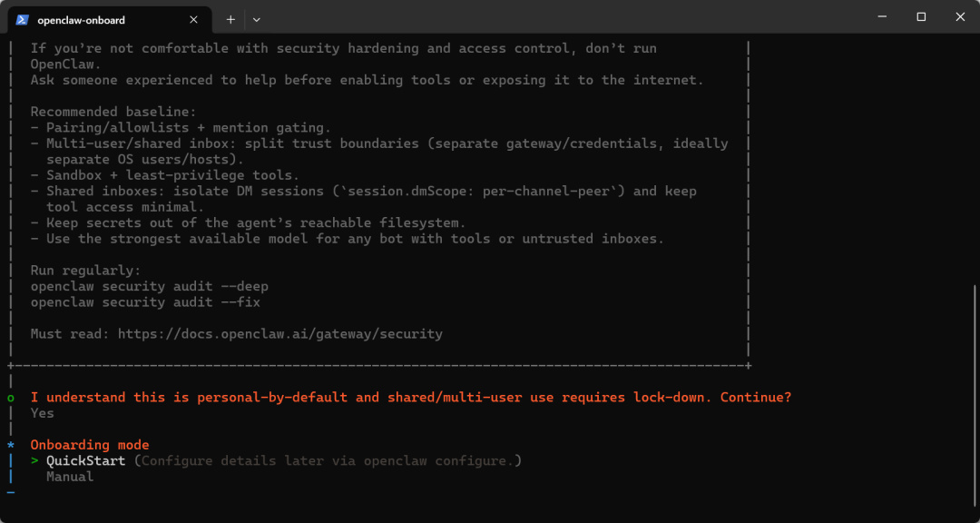Image resolution: width=980 pixels, height=523 pixels.
Task: Maximize the terminal window
Action: tap(921, 17)
